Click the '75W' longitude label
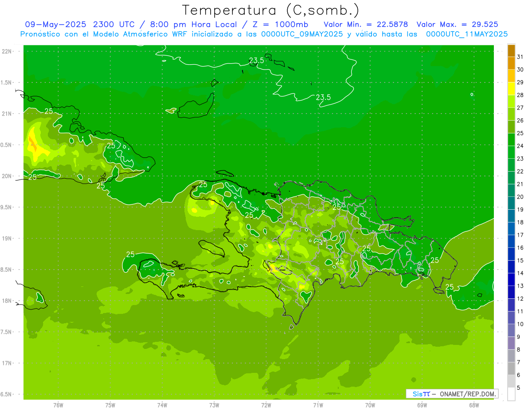This screenshot has width=532, height=411. tap(110, 405)
